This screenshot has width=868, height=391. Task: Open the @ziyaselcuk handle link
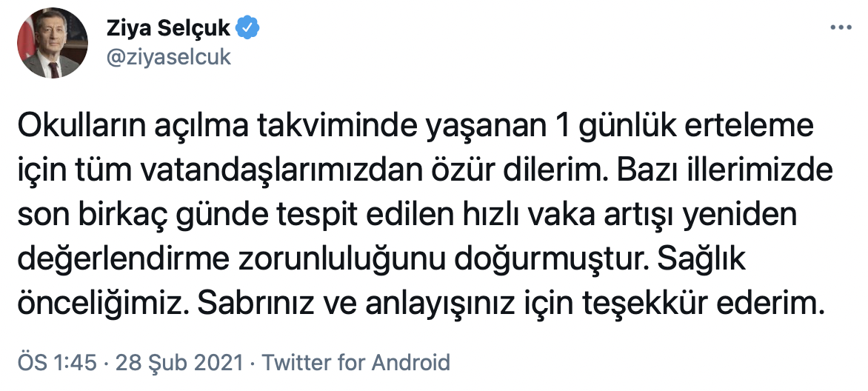[x=170, y=57]
